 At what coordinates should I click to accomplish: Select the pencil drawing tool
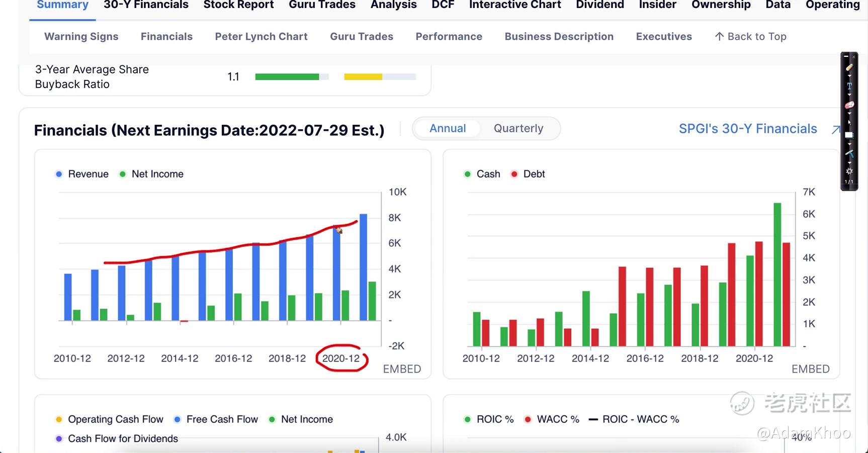pos(849,67)
